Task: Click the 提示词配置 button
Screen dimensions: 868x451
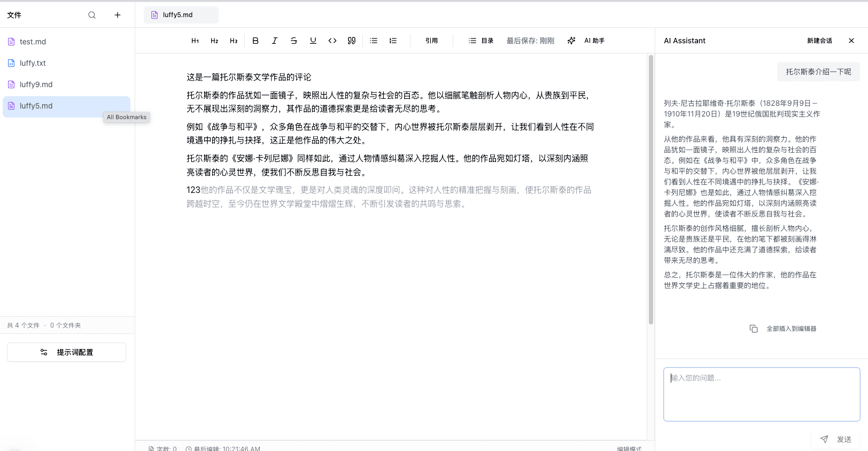Action: (67, 352)
